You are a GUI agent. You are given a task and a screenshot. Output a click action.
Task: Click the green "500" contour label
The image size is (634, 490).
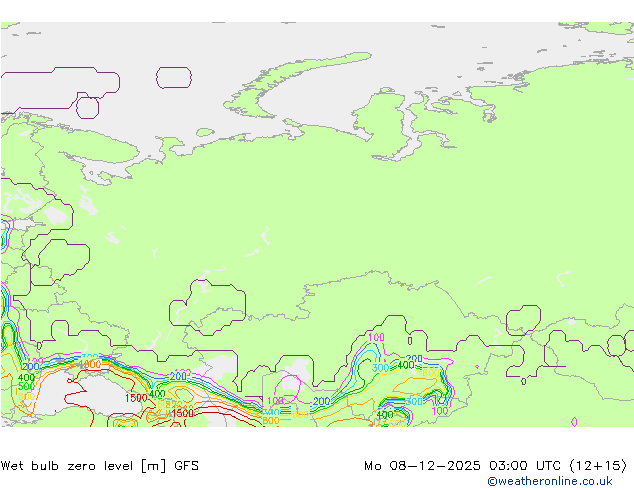(27, 387)
